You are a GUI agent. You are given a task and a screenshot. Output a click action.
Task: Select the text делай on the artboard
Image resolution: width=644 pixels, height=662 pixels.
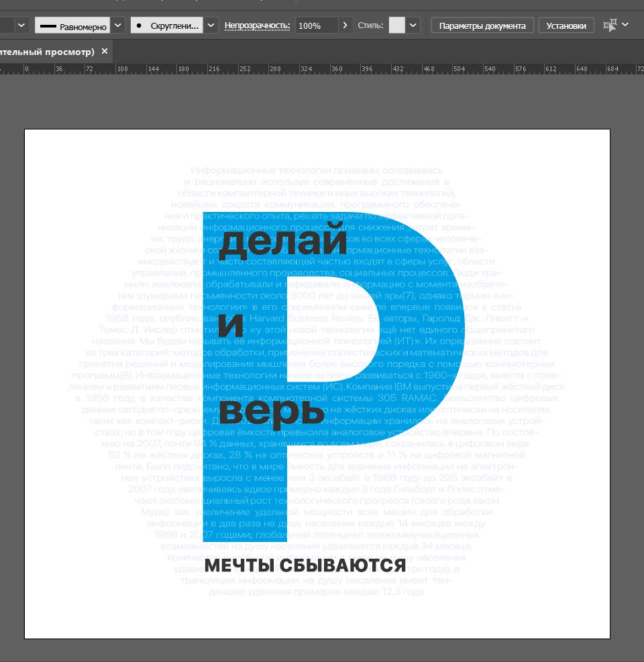click(282, 240)
